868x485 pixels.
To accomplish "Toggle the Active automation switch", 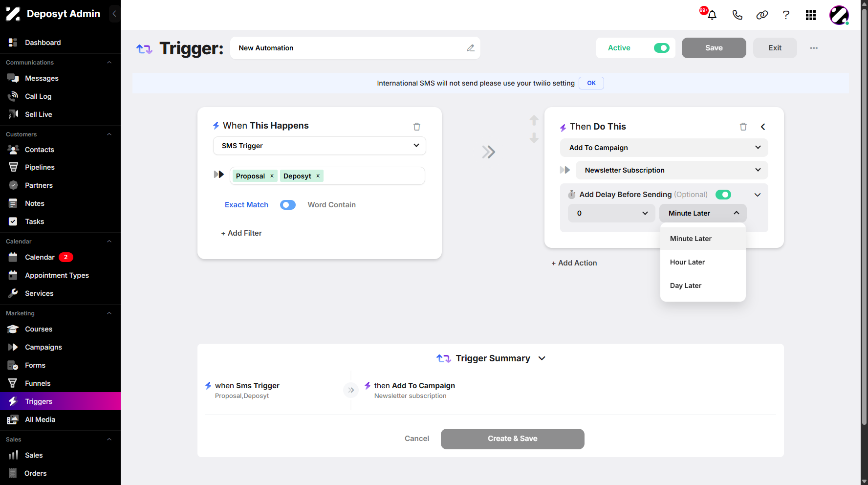I will tap(662, 48).
